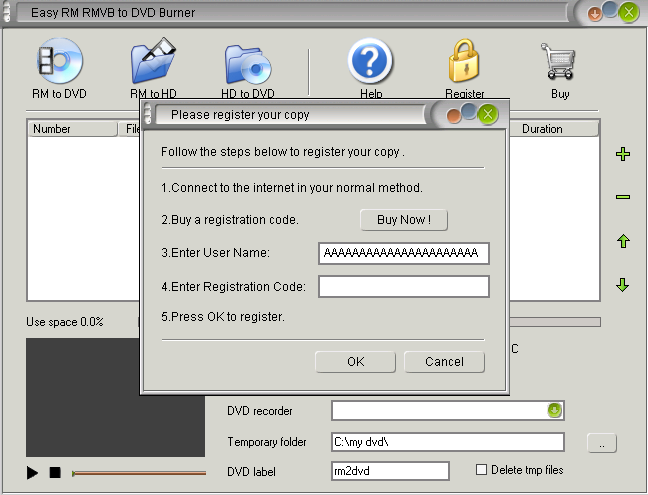Click orange button in register dialog title
This screenshot has width=648, height=495.
point(453,116)
